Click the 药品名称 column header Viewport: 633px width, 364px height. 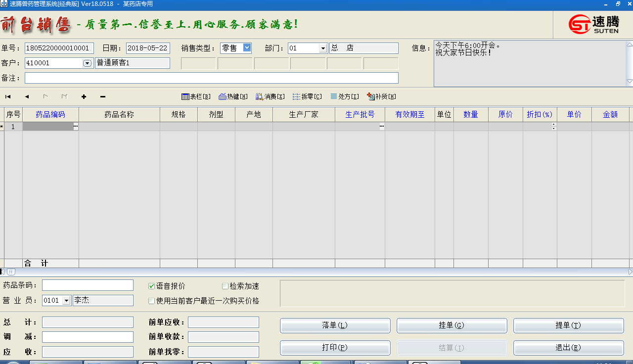(x=119, y=114)
